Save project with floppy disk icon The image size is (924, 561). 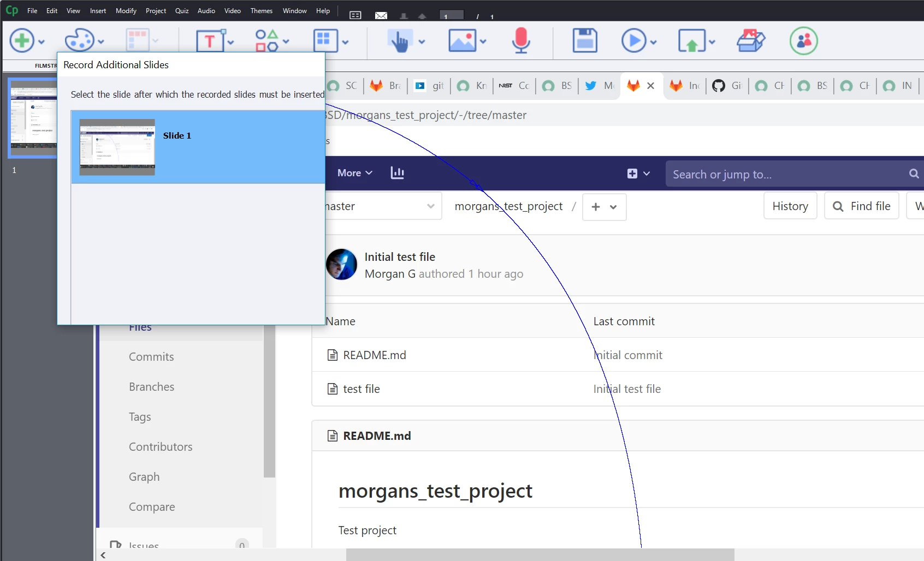(585, 41)
